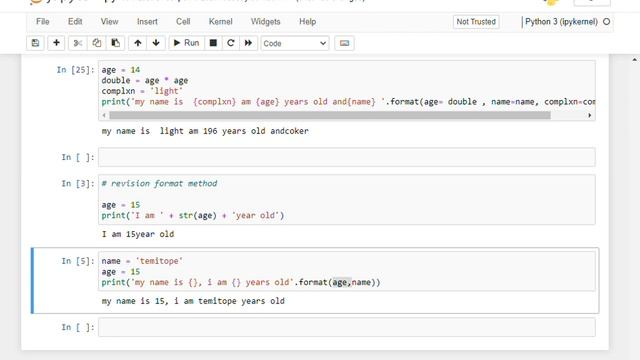Run the selected cell
This screenshot has height=360, width=640.
pyautogui.click(x=186, y=43)
